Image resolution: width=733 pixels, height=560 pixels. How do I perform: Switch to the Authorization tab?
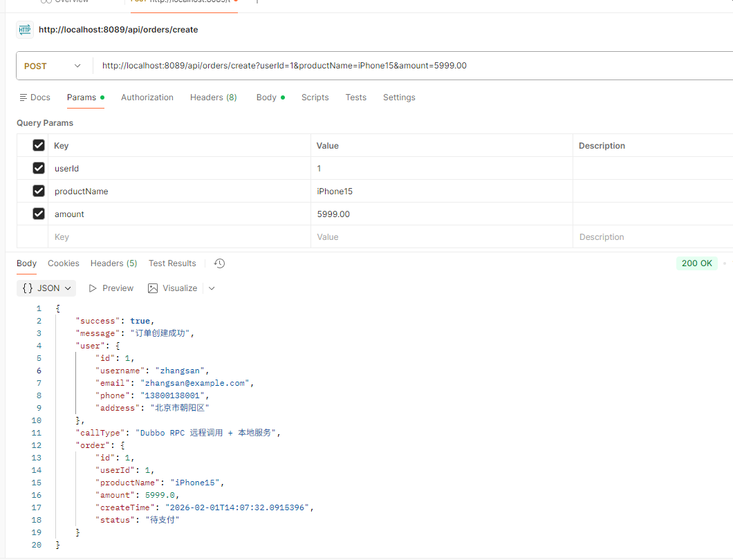(x=147, y=97)
